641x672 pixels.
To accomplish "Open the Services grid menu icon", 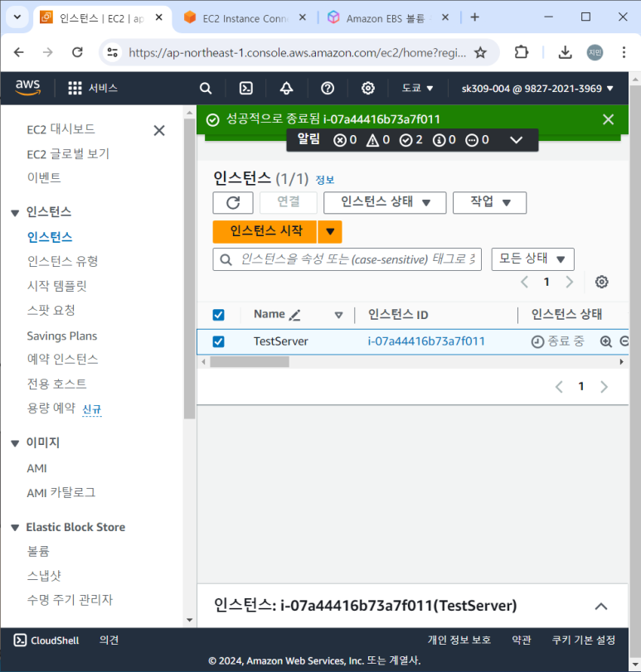I will 75,89.
